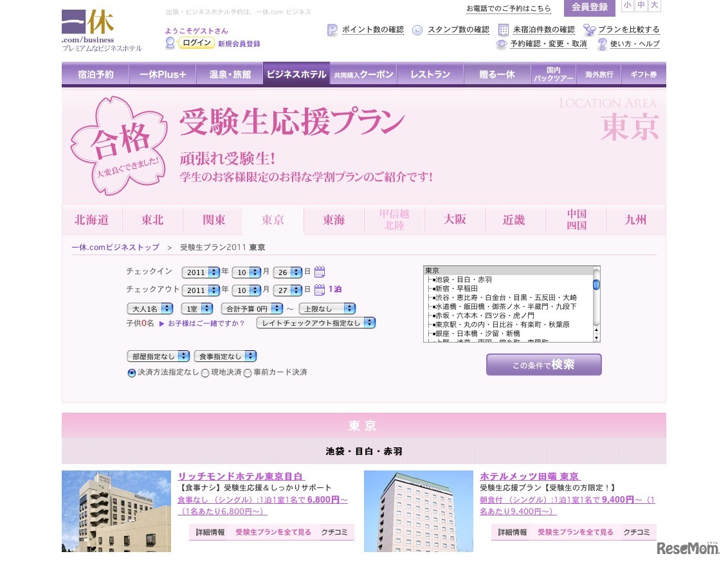This screenshot has width=728, height=563.
Task: Open ビジネスホテル navigation tab
Action: (296, 75)
